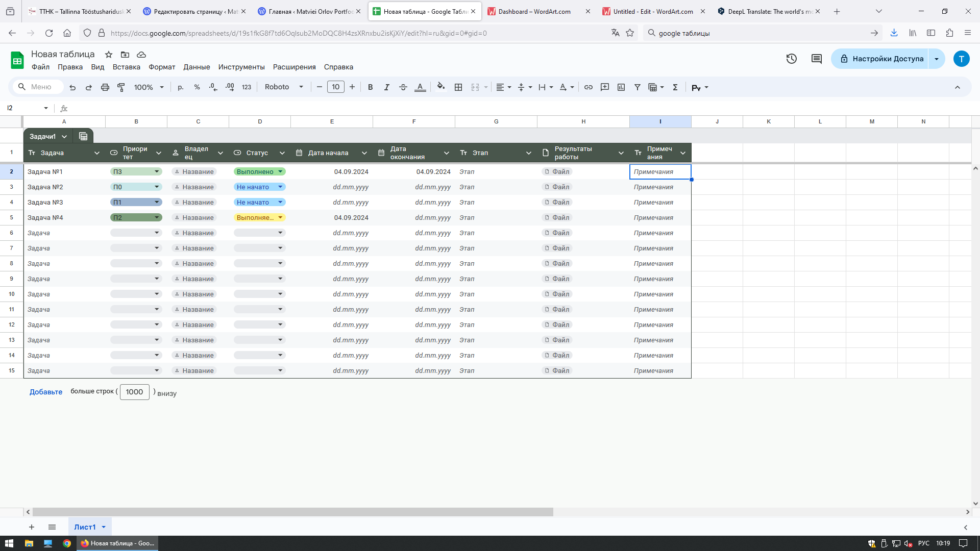Open the fill color paint bucket

pyautogui.click(x=441, y=87)
